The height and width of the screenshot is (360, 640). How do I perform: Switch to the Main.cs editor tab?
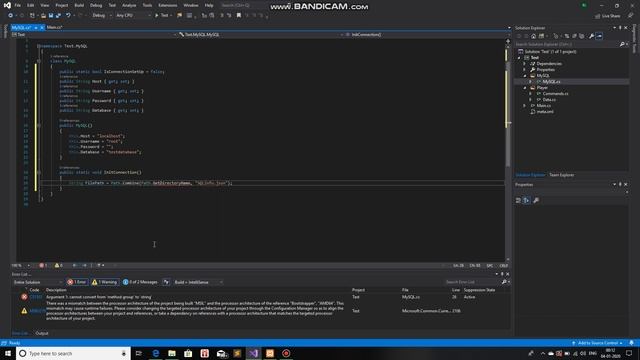54,27
